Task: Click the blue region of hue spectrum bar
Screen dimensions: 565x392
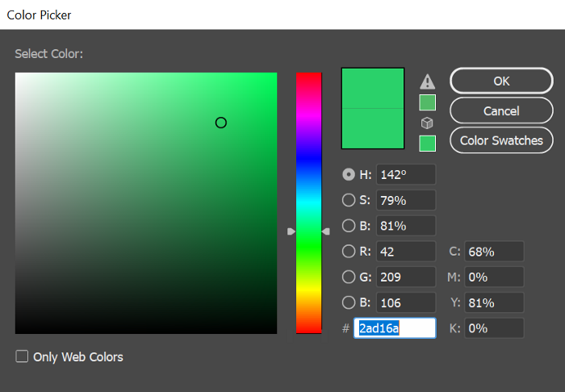Action: pyautogui.click(x=309, y=158)
